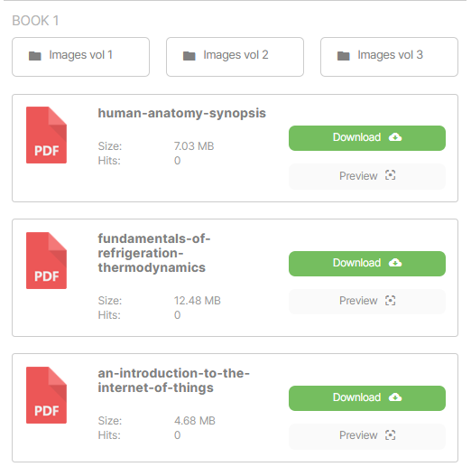Click the preview focus icon for refrigeration-thermodynamics
The height and width of the screenshot is (476, 471).
tap(391, 301)
